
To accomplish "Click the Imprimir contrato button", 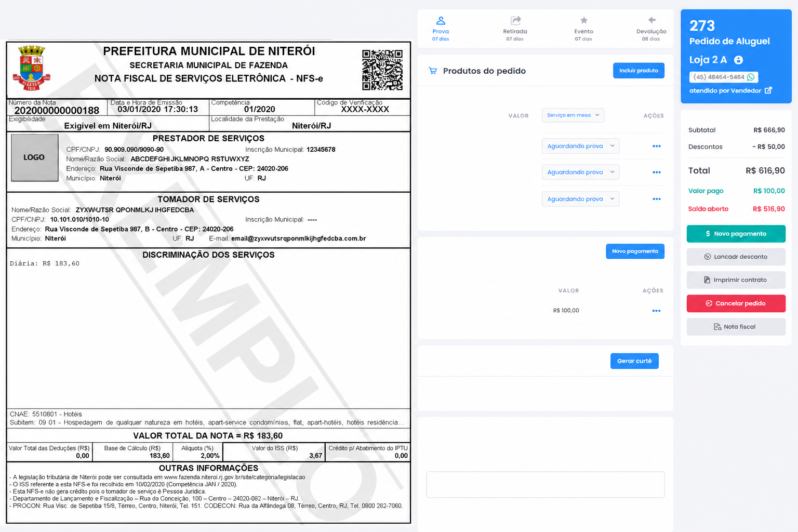I will [736, 280].
